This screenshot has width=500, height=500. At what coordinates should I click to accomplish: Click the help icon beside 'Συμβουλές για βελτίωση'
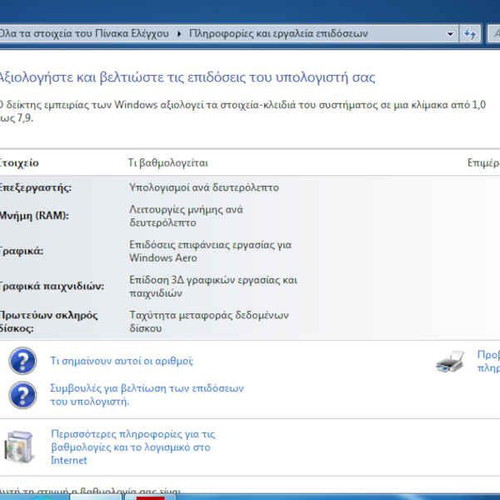point(22,395)
